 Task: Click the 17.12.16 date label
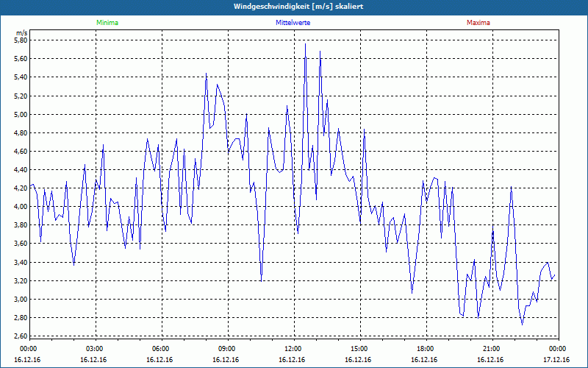[x=556, y=360]
